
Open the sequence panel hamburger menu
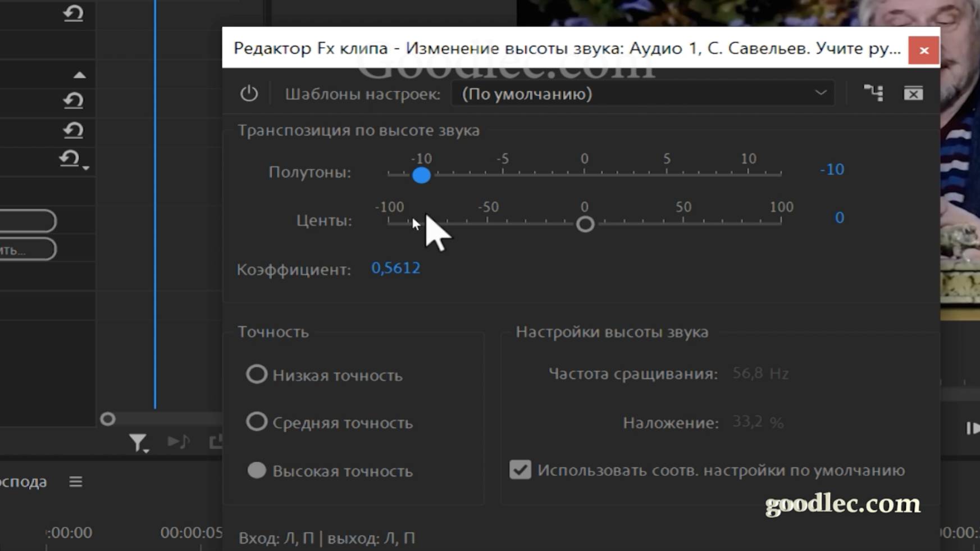click(76, 482)
